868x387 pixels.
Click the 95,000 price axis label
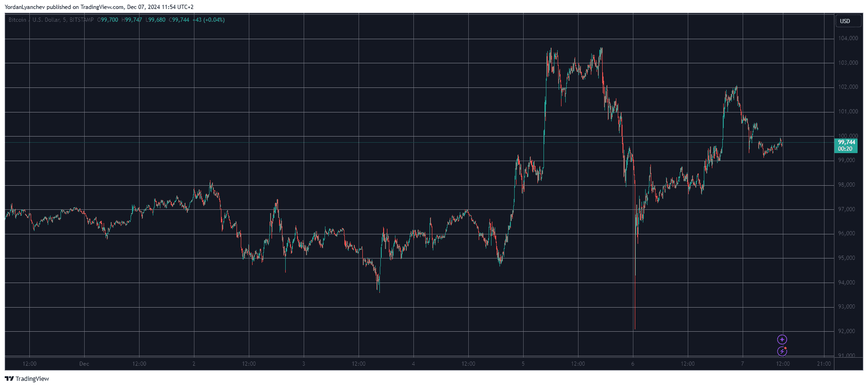click(847, 258)
